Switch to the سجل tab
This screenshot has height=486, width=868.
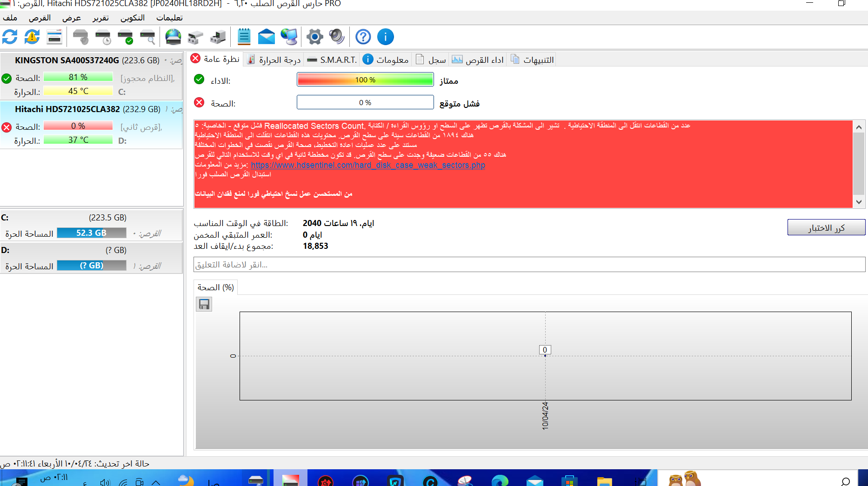[431, 60]
